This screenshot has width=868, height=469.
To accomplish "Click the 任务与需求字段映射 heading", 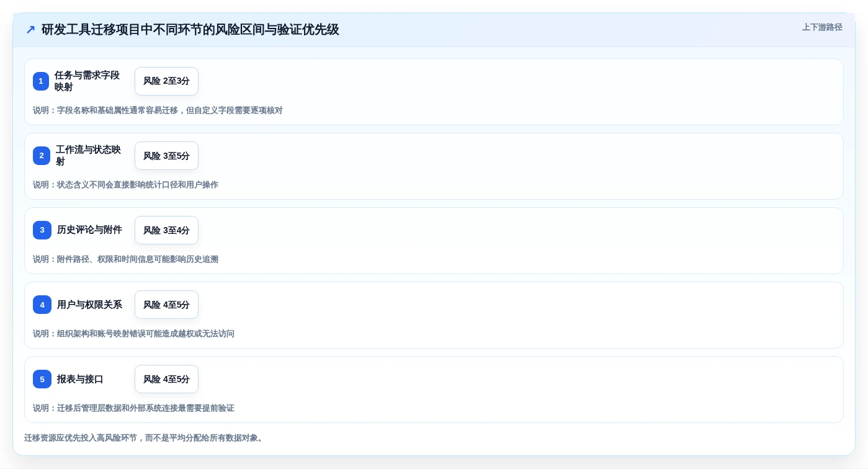I will click(87, 81).
